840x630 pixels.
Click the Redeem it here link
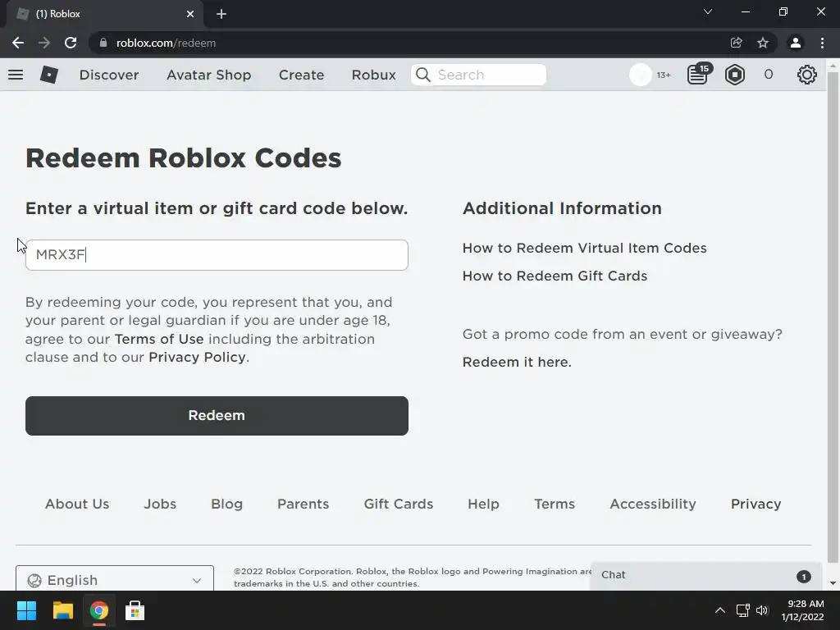pyautogui.click(x=517, y=362)
